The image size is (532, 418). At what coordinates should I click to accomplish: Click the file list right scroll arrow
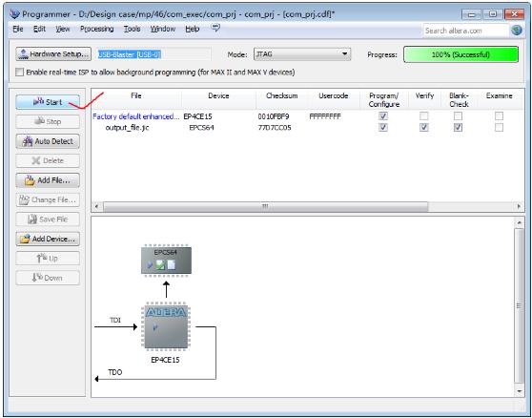click(x=519, y=206)
